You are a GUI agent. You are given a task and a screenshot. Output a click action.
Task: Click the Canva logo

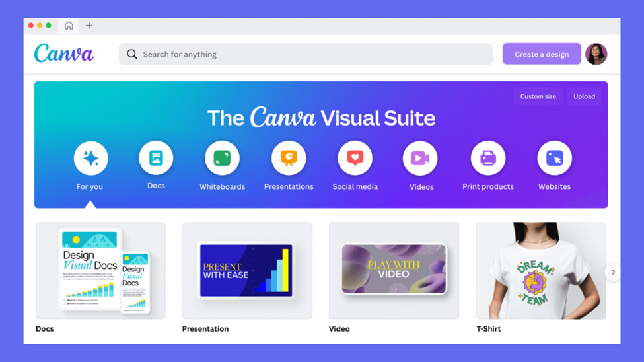coord(64,53)
